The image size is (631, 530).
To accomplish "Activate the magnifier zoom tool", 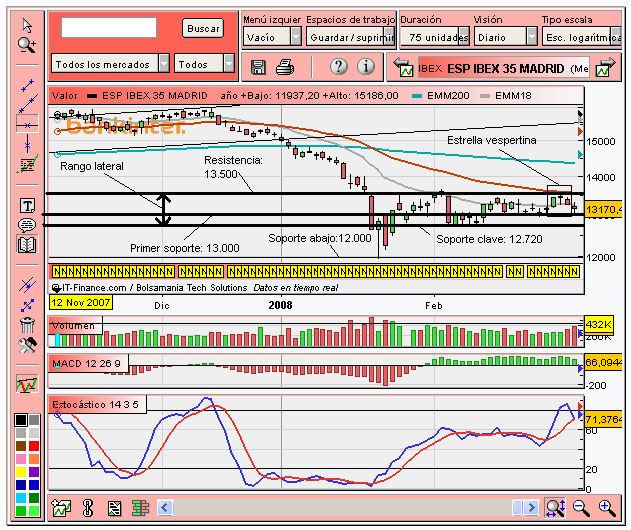I will 27,45.
